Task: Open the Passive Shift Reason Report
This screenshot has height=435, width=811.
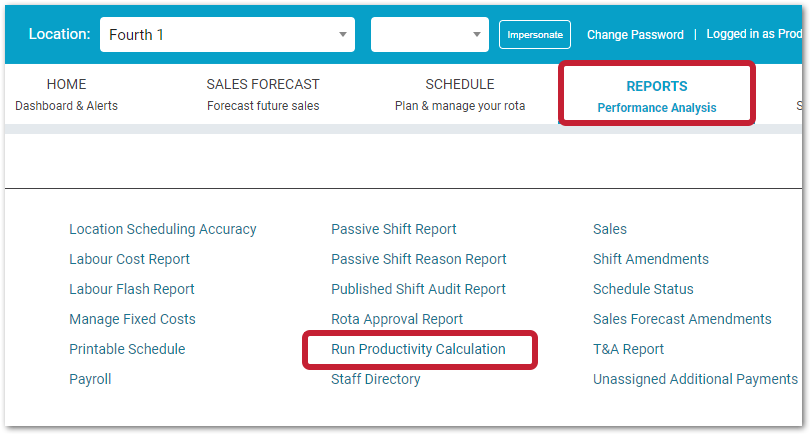Action: pyautogui.click(x=418, y=259)
